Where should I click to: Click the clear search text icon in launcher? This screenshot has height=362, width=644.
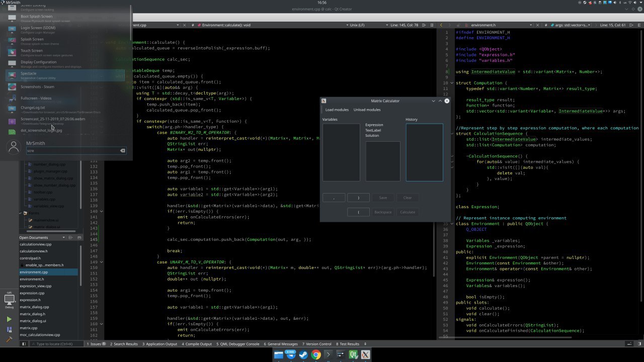[x=122, y=150]
